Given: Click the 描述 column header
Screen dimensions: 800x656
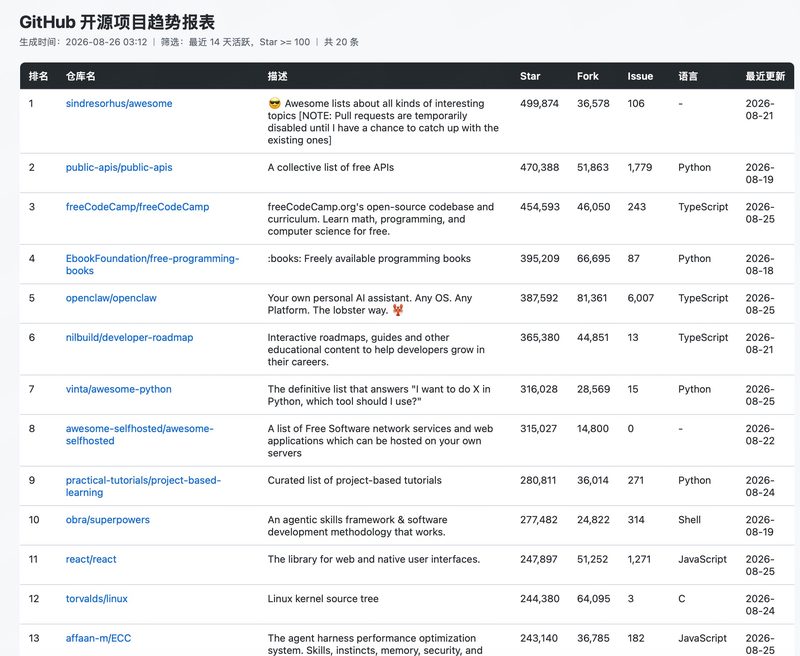Looking at the screenshot, I should tap(278, 77).
